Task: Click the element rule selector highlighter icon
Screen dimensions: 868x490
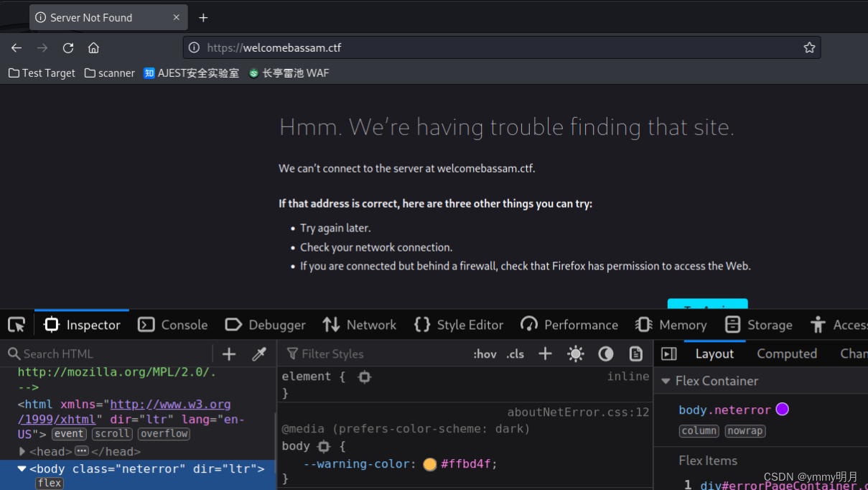Action: [365, 376]
